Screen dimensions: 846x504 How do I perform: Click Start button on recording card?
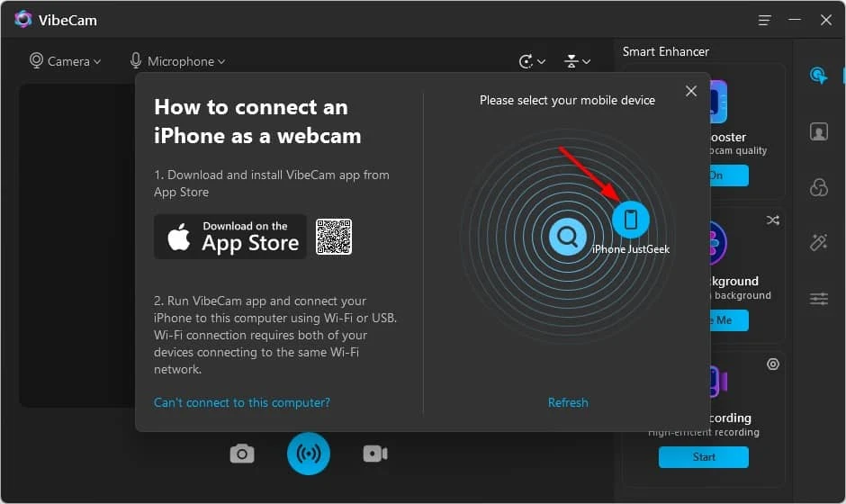[704, 457]
